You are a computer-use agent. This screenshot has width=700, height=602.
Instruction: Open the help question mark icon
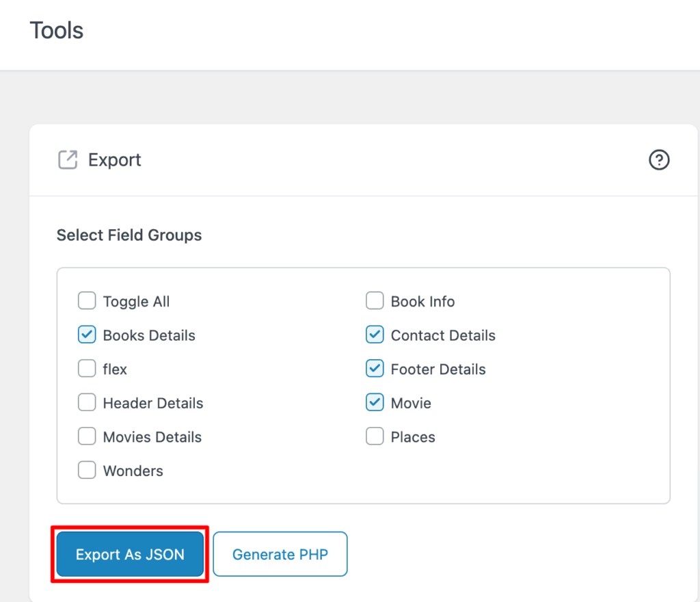658,159
